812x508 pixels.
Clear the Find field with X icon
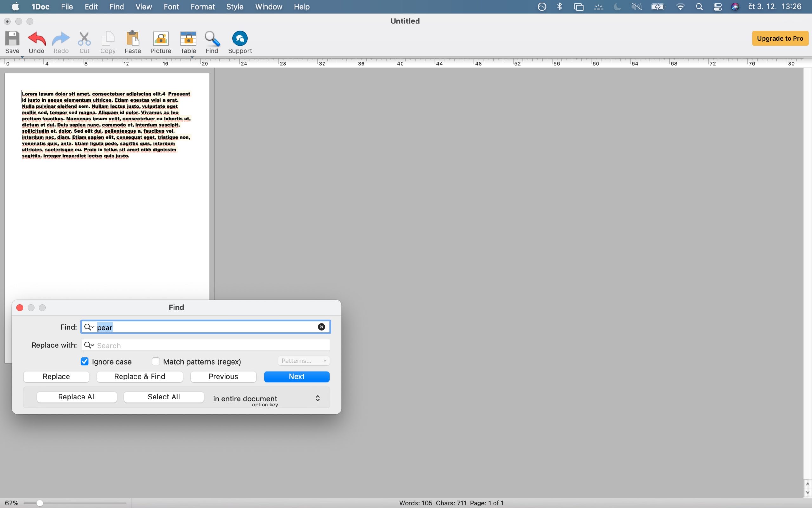point(321,327)
